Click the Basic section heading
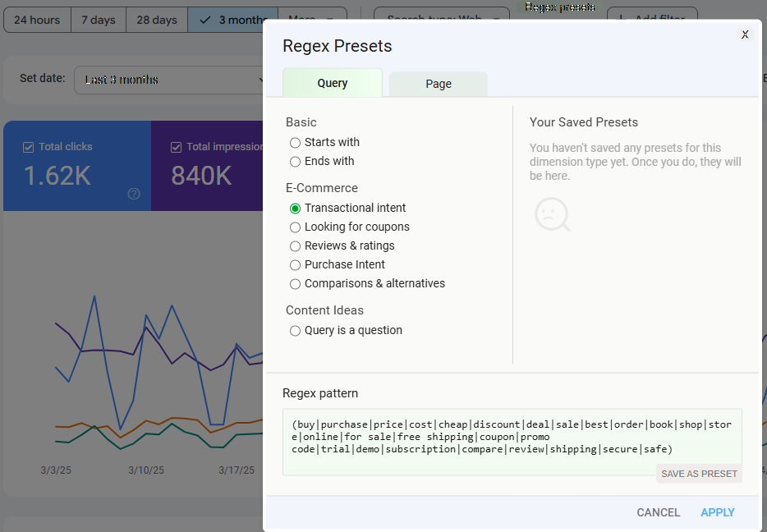The height and width of the screenshot is (532, 767). pos(301,122)
